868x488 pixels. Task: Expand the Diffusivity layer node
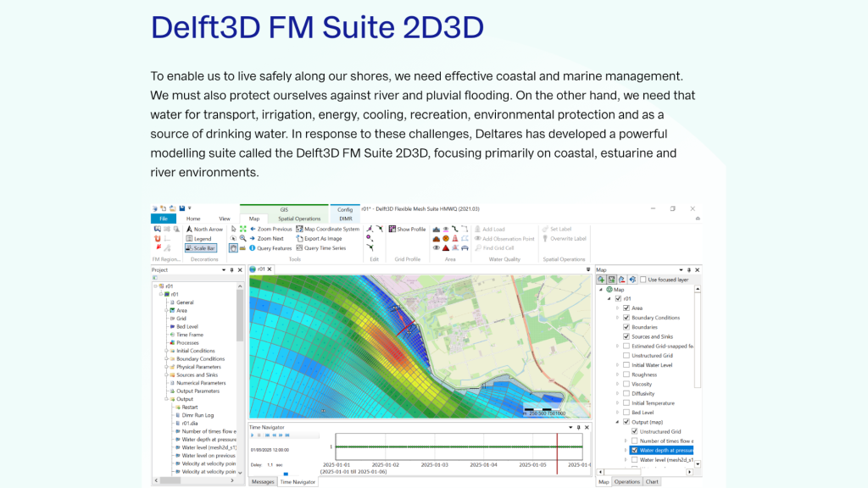coord(618,393)
